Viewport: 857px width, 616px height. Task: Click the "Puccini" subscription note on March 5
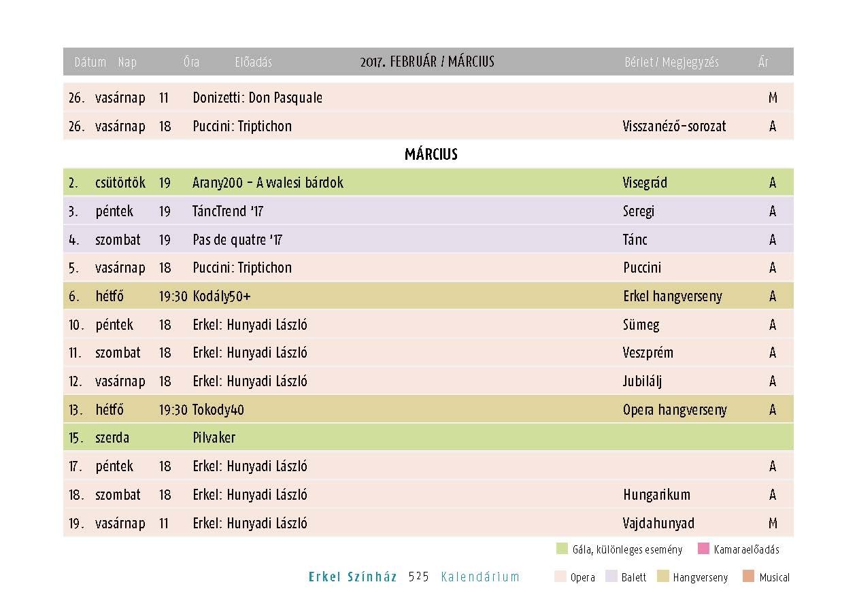click(642, 268)
